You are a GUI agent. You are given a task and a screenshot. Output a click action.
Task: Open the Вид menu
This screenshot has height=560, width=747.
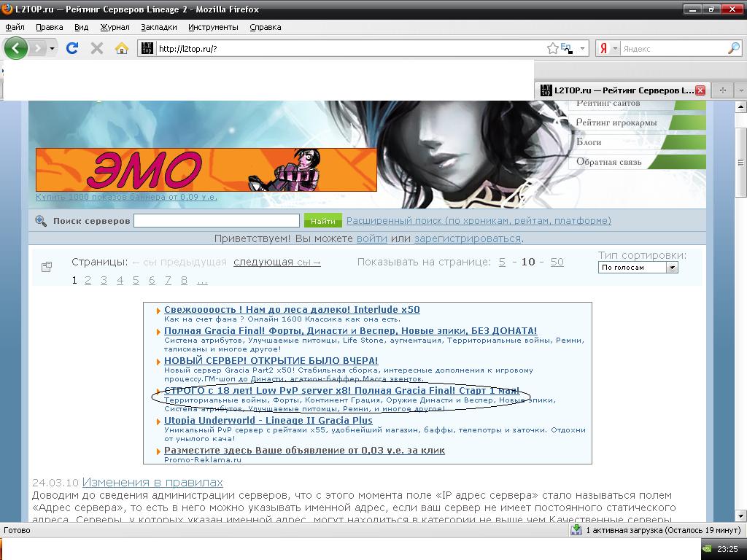coord(82,27)
